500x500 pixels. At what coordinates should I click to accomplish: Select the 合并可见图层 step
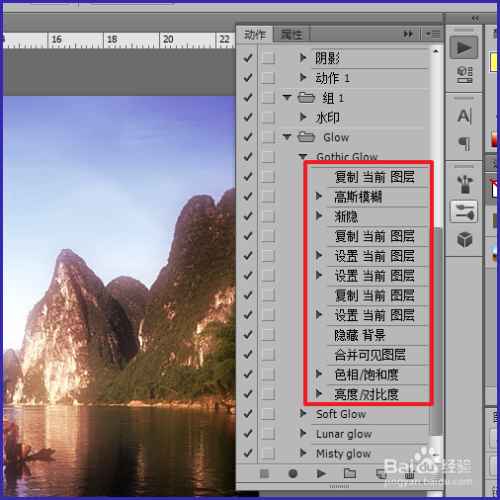point(370,355)
